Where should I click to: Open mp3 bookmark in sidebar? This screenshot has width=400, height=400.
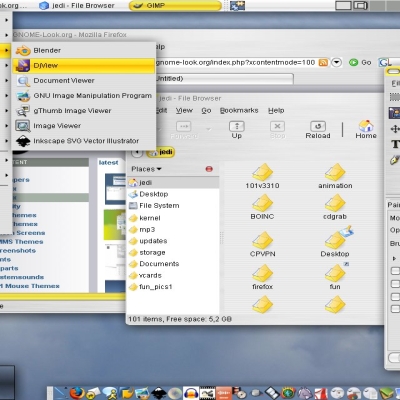[173, 230]
